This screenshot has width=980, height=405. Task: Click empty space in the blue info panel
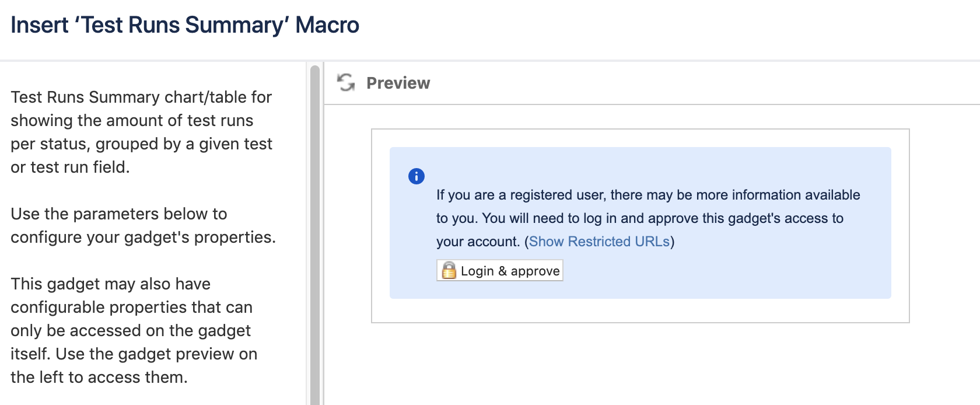click(x=758, y=274)
